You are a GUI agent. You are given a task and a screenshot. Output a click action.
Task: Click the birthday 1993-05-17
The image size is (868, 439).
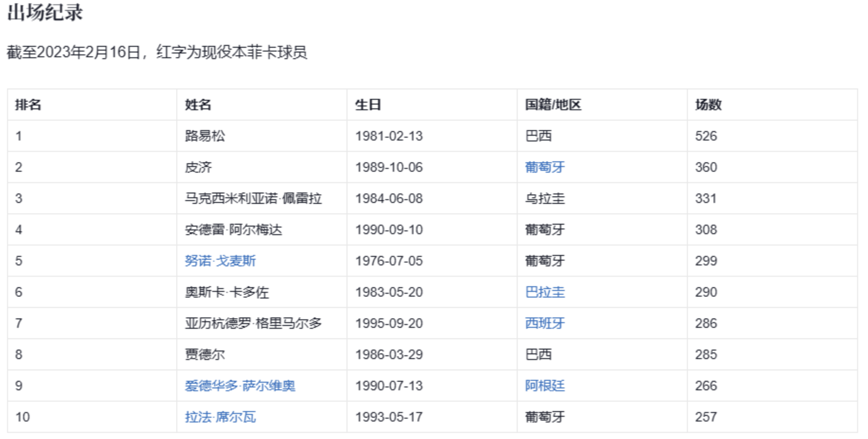click(x=389, y=417)
